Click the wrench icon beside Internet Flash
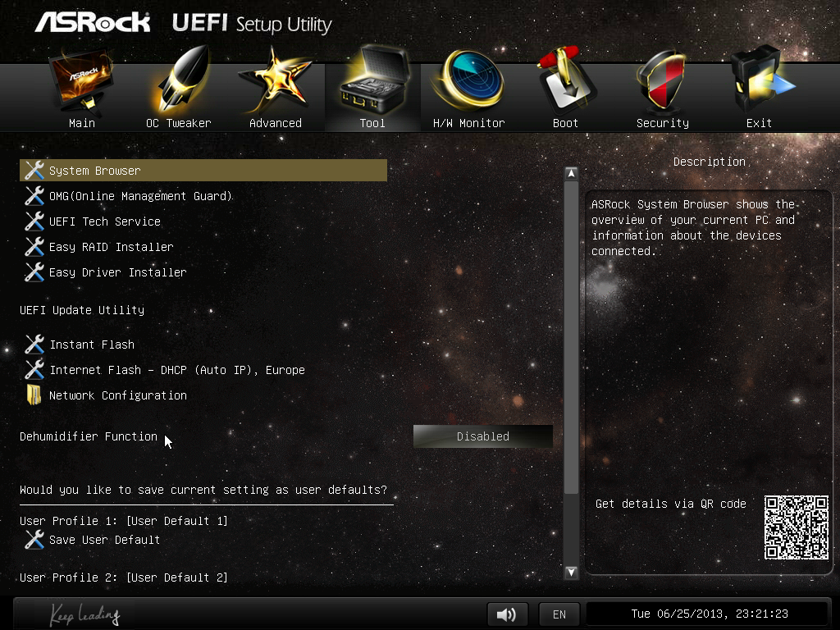The height and width of the screenshot is (630, 840). [x=34, y=370]
